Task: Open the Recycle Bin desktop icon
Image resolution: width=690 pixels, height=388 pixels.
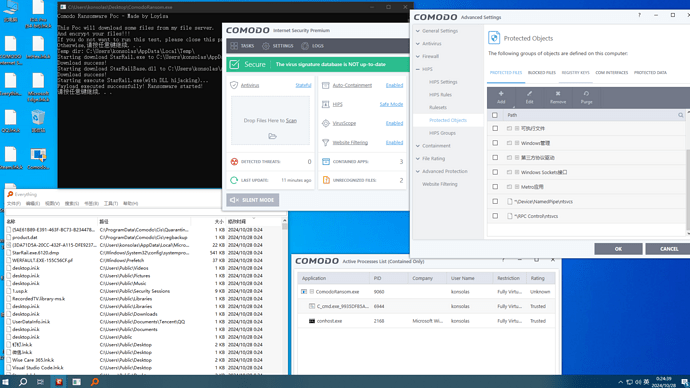Action: (x=38, y=121)
